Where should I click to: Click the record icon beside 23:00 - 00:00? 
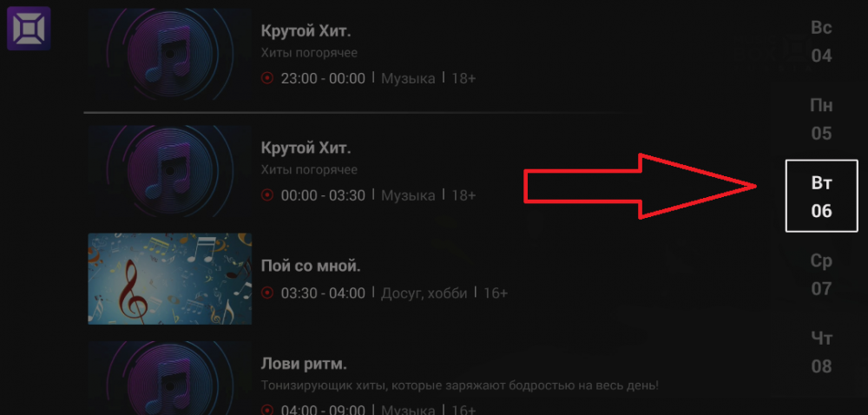tap(266, 79)
